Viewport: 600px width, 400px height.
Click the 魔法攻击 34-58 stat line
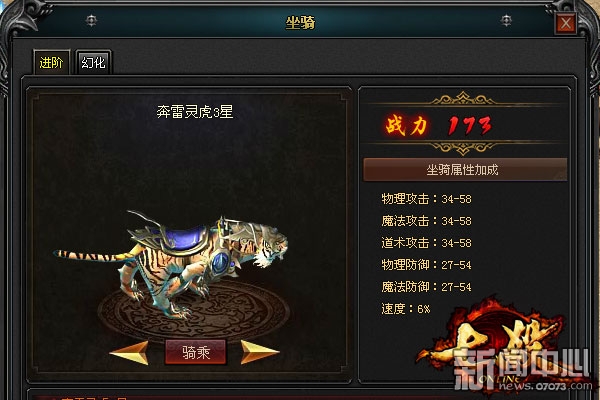(x=426, y=221)
